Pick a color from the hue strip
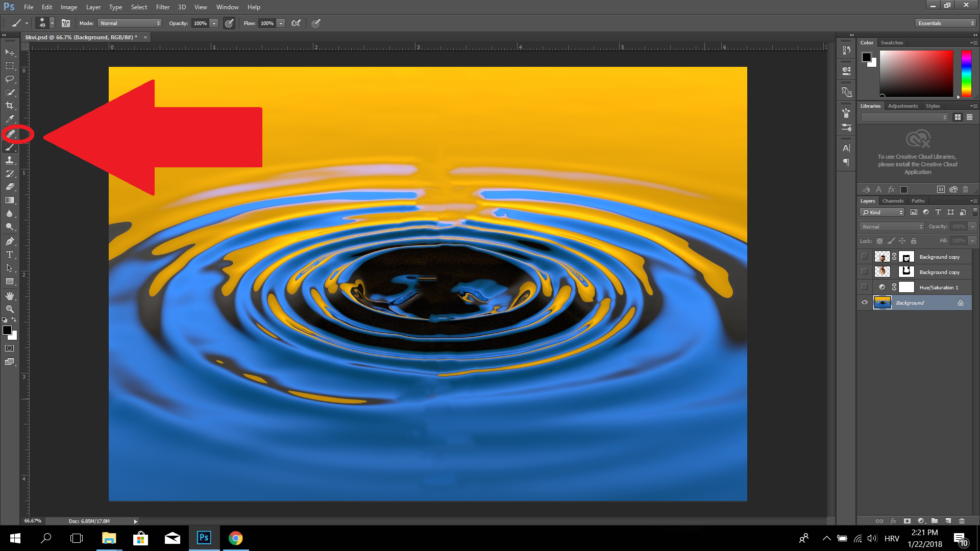The height and width of the screenshot is (551, 980). click(966, 74)
